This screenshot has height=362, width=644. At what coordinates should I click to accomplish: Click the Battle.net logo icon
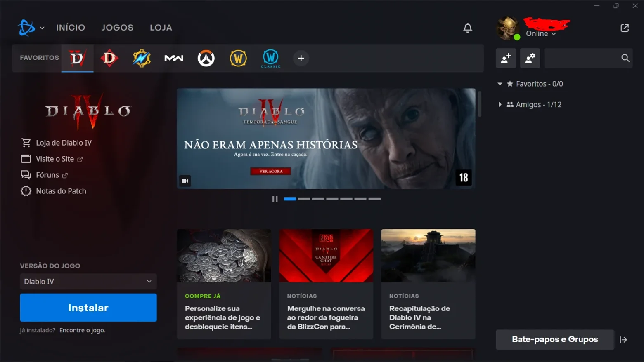point(26,28)
